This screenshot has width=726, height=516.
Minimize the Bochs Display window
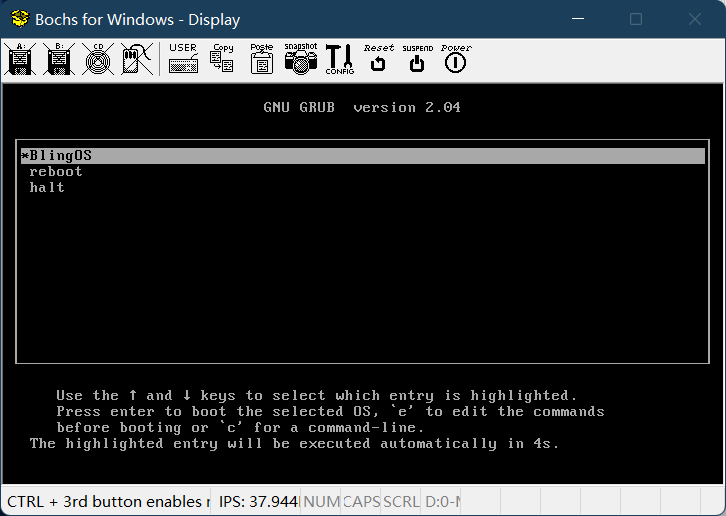(x=578, y=19)
